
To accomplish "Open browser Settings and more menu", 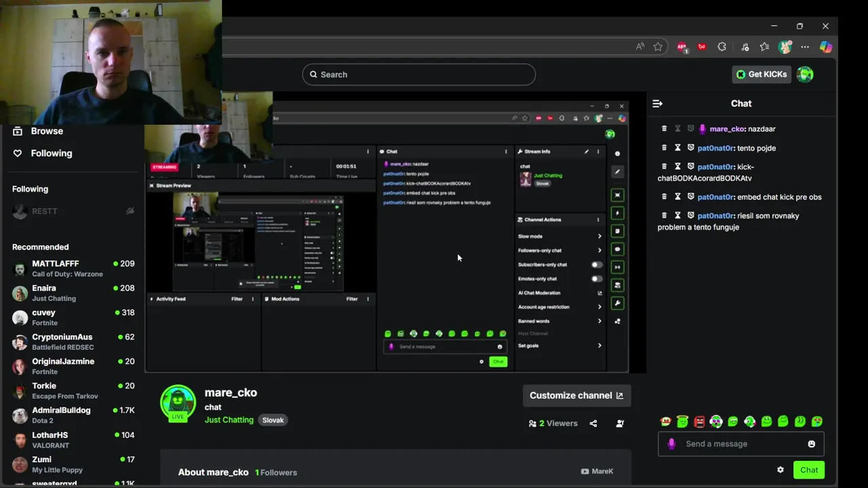I will click(x=805, y=47).
